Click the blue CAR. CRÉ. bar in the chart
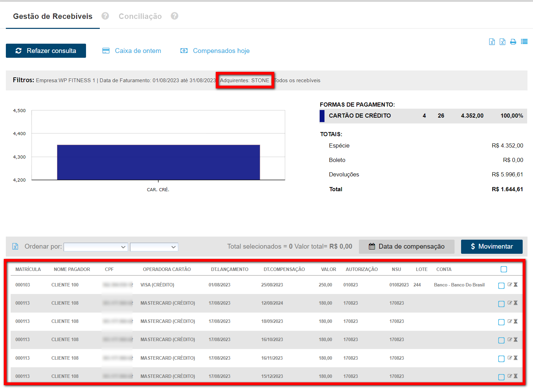533x392 pixels. [158, 162]
